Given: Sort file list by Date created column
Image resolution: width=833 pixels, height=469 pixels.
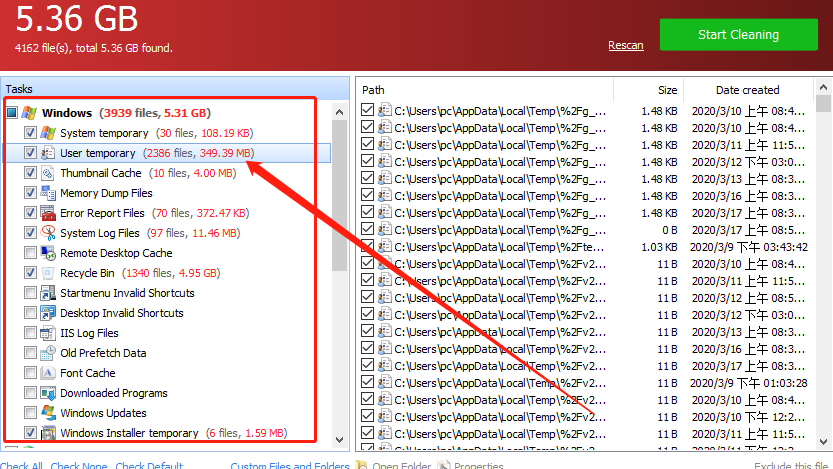Looking at the screenshot, I should (748, 90).
